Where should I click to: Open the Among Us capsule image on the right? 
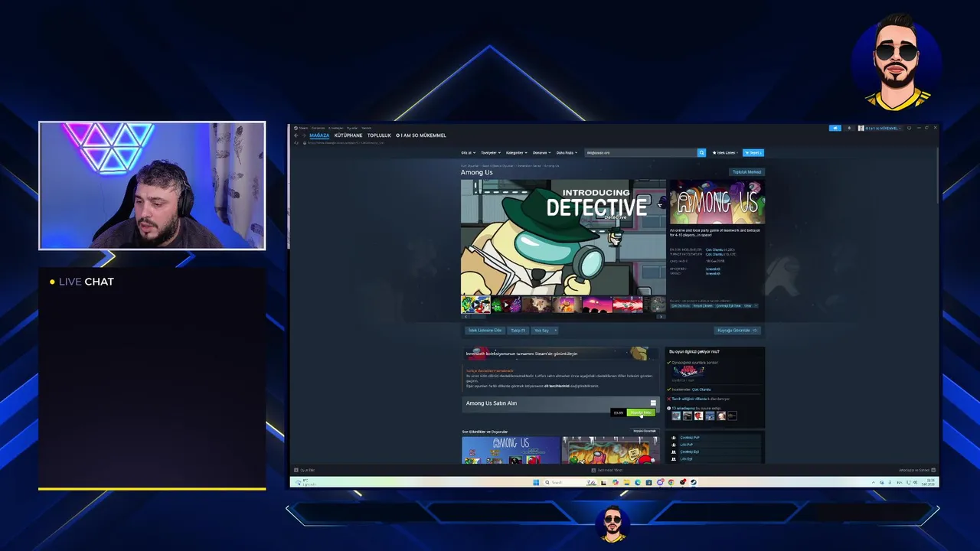coord(717,202)
